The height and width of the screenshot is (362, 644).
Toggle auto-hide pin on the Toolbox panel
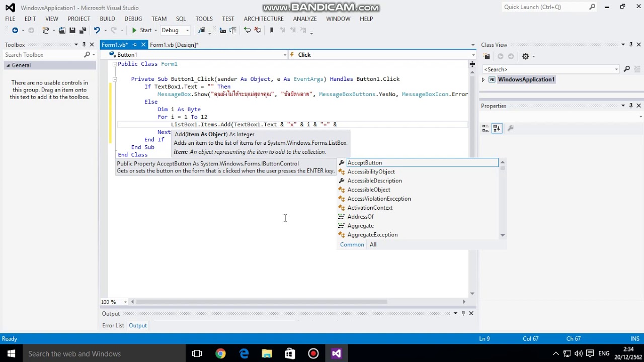(84, 45)
